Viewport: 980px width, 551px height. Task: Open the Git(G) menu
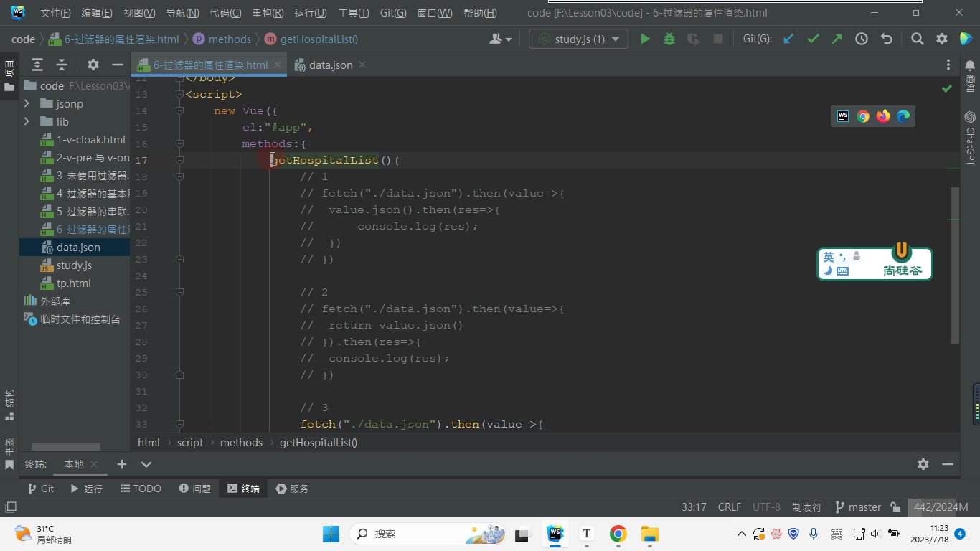pyautogui.click(x=392, y=13)
